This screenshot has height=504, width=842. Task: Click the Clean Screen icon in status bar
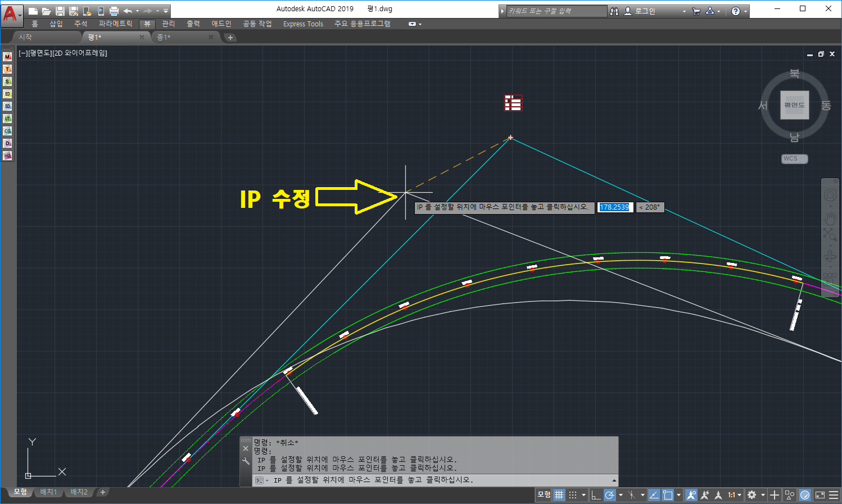820,495
